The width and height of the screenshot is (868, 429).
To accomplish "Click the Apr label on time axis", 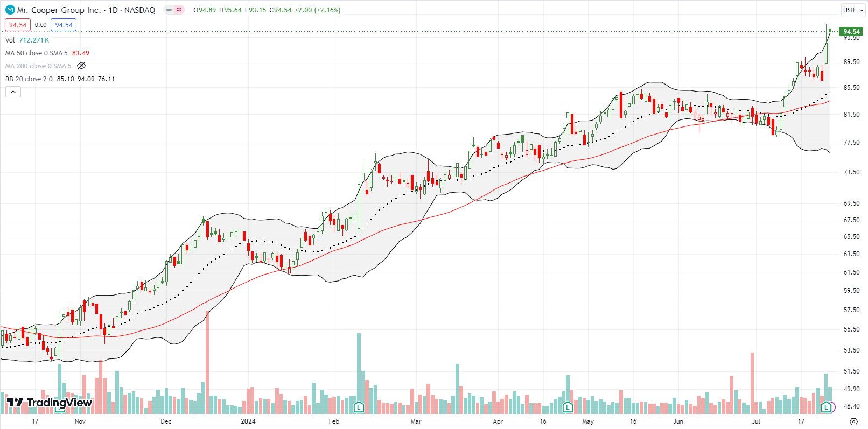I will tap(498, 421).
